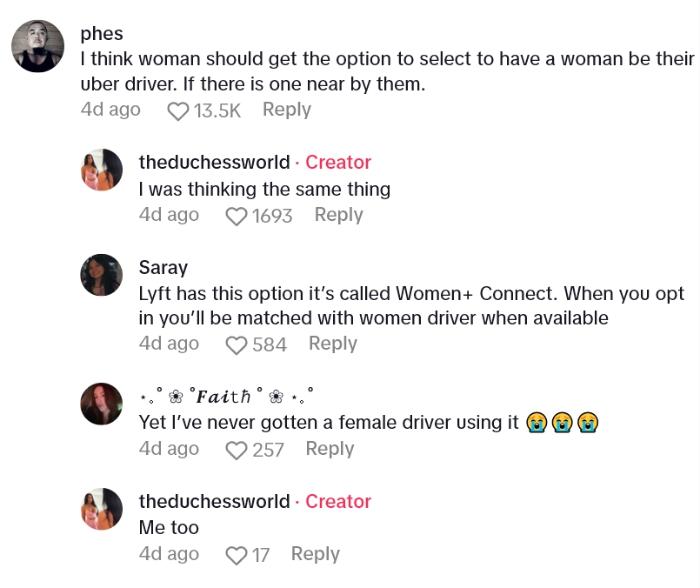Like theduchessworld's 'Me too' comment

click(237, 555)
